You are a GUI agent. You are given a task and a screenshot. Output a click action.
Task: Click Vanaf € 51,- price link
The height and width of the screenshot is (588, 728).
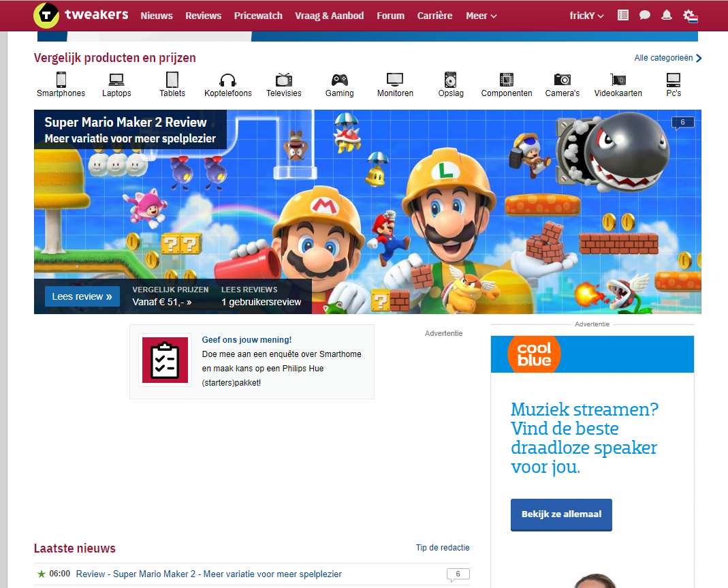tap(162, 302)
